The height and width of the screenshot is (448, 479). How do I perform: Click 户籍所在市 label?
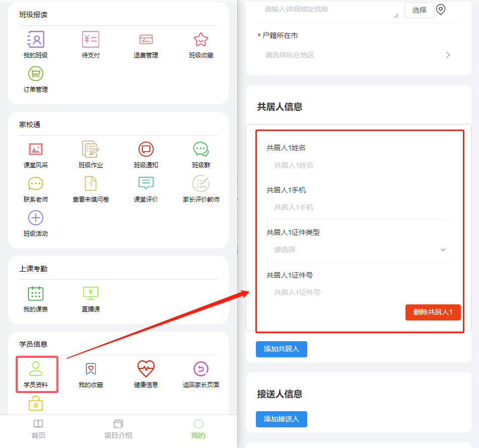pyautogui.click(x=280, y=35)
